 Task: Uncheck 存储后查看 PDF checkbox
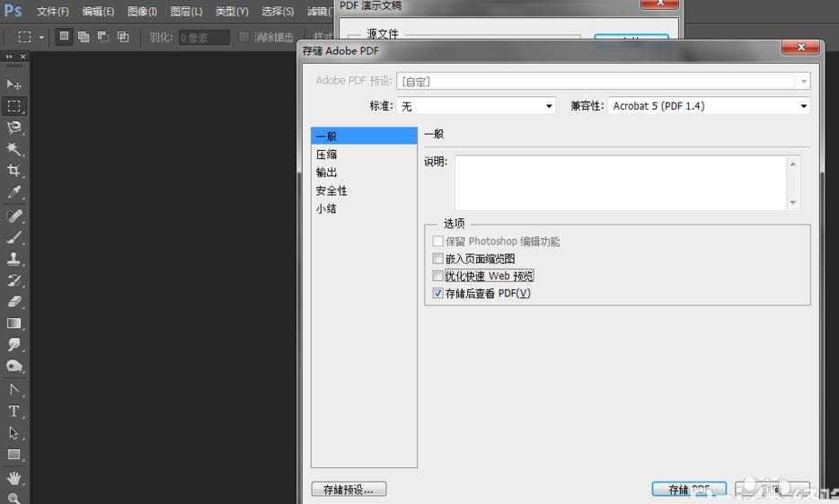[438, 293]
